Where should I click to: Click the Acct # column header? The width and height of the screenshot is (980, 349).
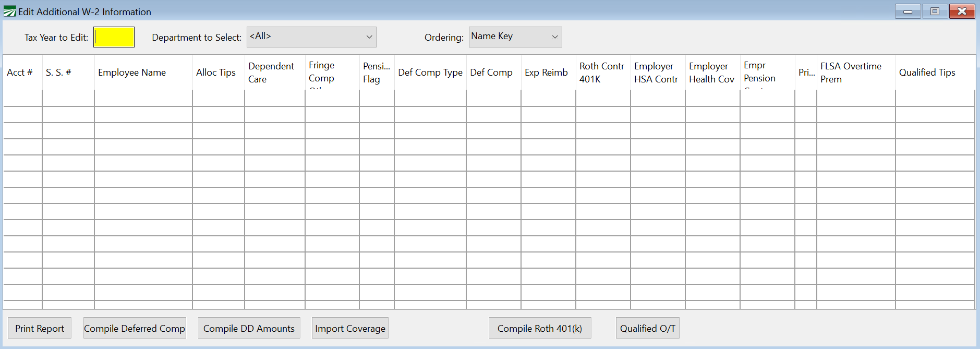[x=20, y=73]
